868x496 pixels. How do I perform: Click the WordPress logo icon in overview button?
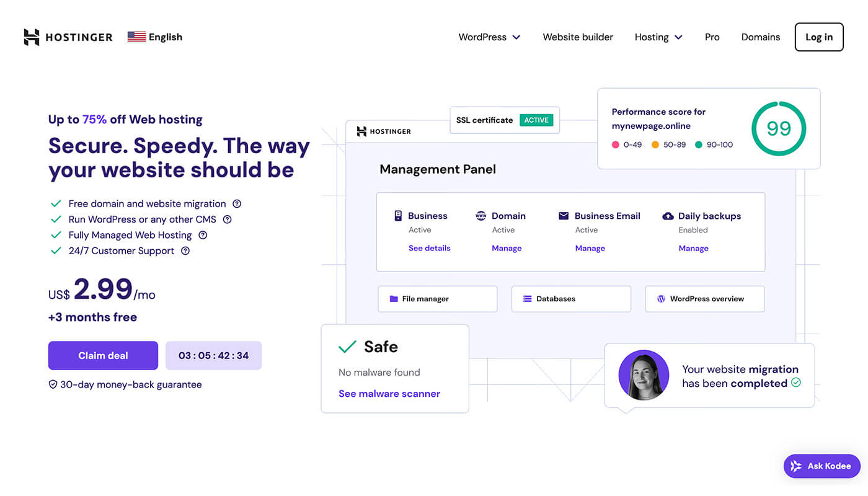(x=661, y=299)
